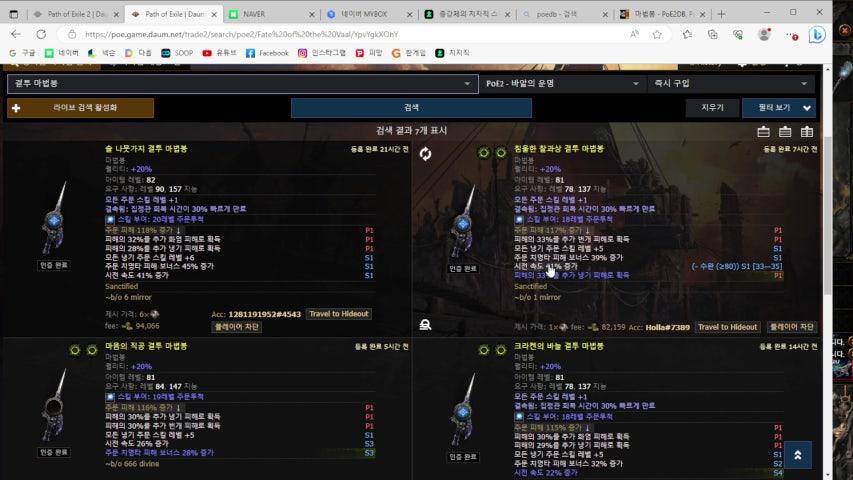Add this page to favorites with the star
The image size is (853, 480).
(657, 34)
